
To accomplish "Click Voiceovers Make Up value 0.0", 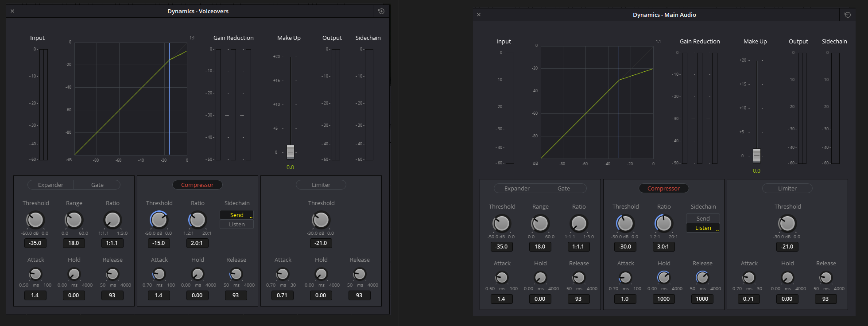I will [x=290, y=167].
